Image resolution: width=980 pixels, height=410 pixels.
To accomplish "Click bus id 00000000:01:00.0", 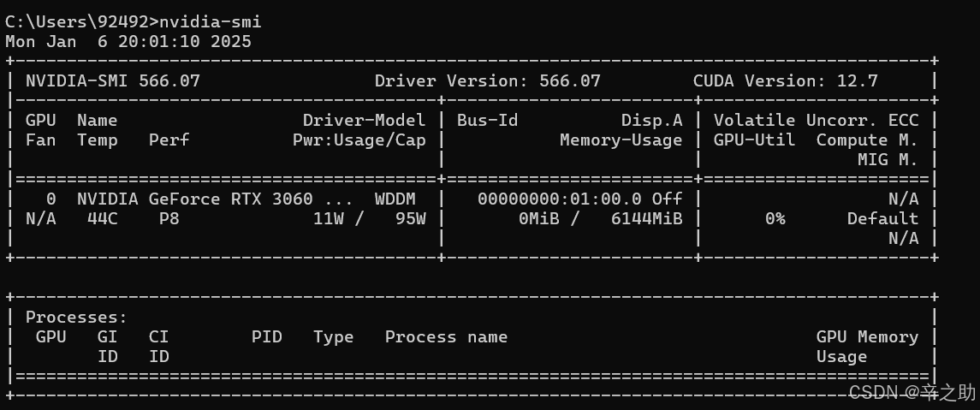I will click(560, 199).
